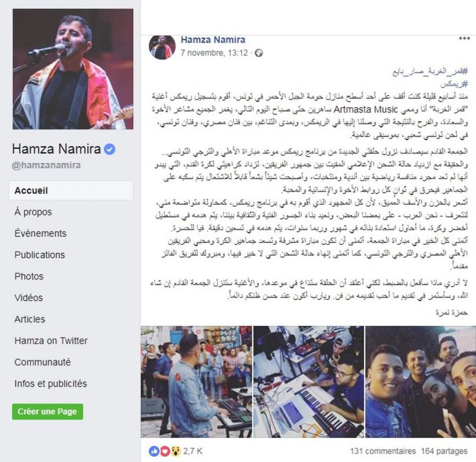The image size is (476, 462).
Task: Click the green Créer une Page button
Action: (x=47, y=412)
